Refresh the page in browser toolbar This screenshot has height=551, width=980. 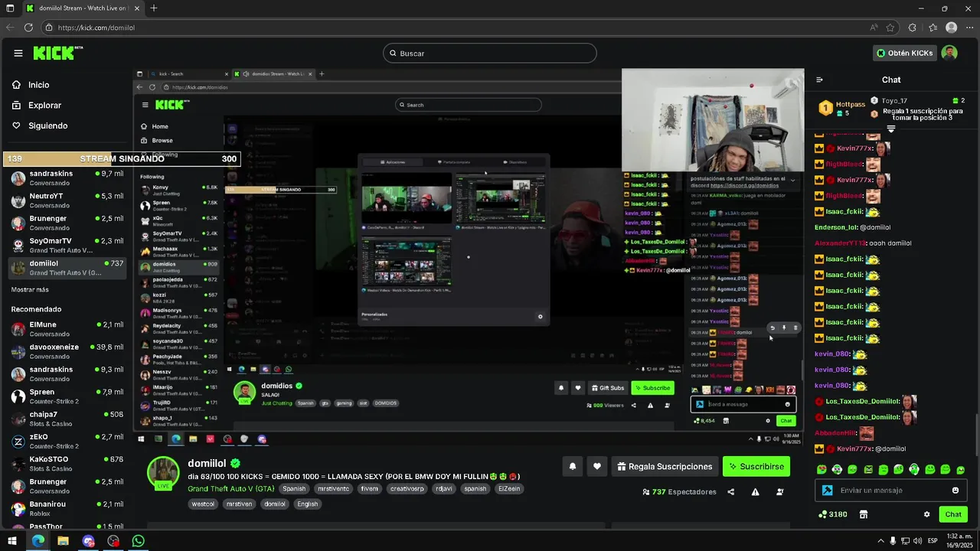pyautogui.click(x=28, y=28)
